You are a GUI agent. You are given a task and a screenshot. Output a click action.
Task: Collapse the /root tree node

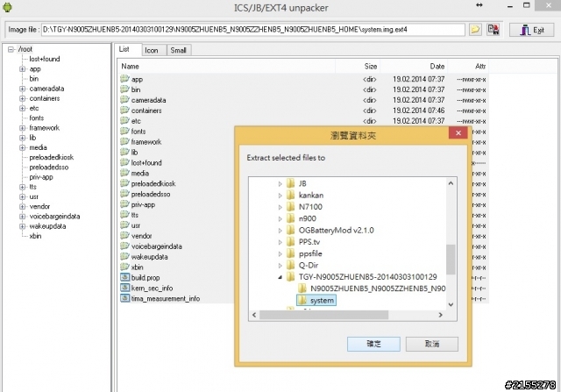(x=11, y=49)
